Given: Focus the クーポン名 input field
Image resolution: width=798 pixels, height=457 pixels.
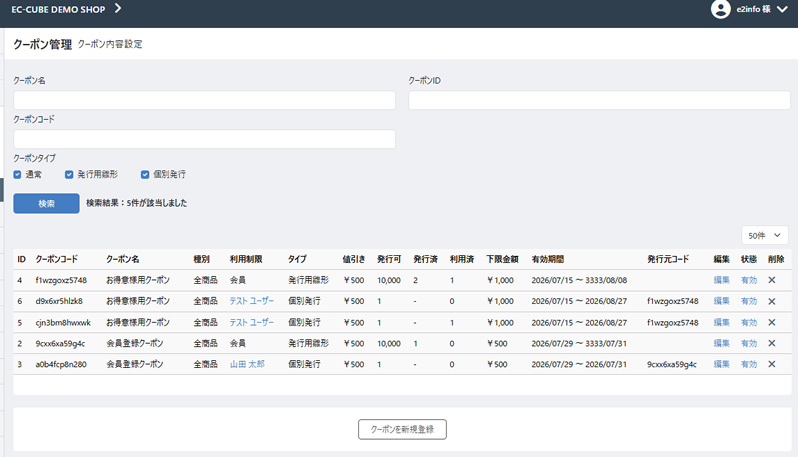Looking at the screenshot, I should 204,100.
